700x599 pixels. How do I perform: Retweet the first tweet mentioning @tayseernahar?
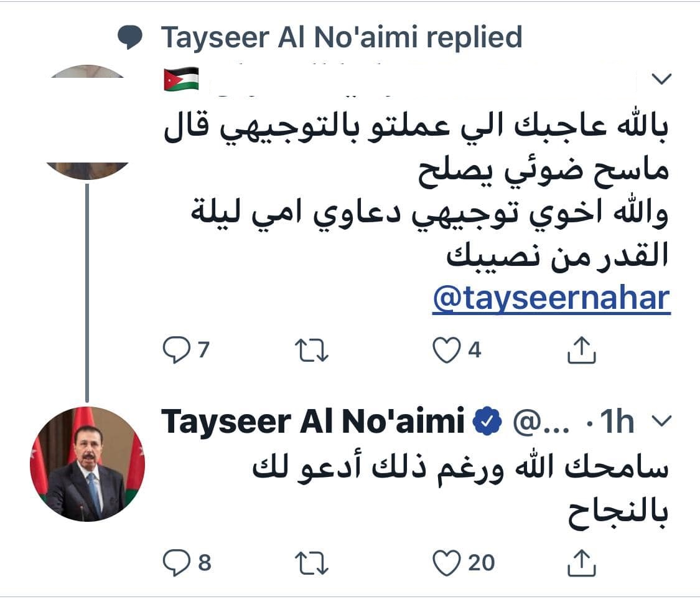point(310,350)
